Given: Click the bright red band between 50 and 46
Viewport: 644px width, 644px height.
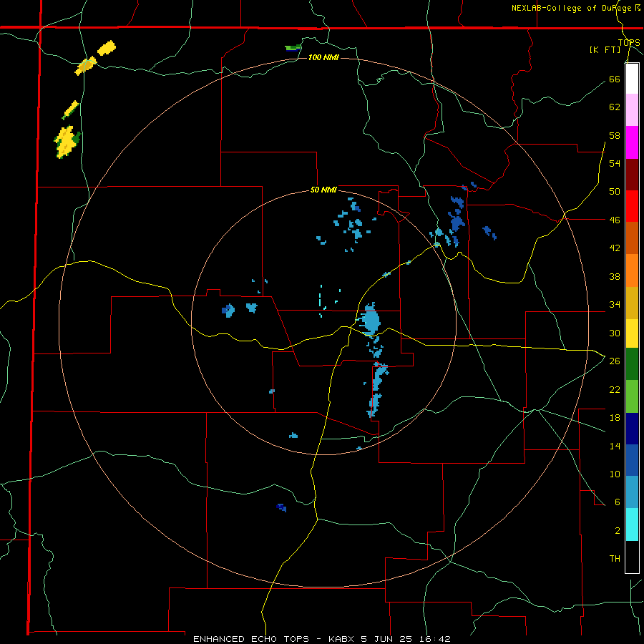Looking at the screenshot, I should (x=632, y=206).
